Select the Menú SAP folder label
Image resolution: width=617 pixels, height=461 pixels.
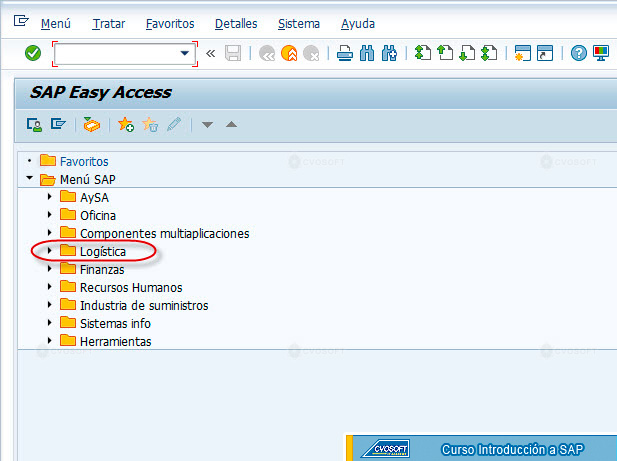click(88, 179)
